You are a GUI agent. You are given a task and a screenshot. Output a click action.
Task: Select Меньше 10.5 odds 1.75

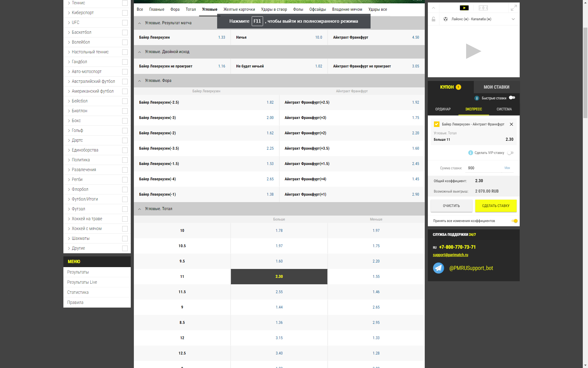pyautogui.click(x=376, y=246)
